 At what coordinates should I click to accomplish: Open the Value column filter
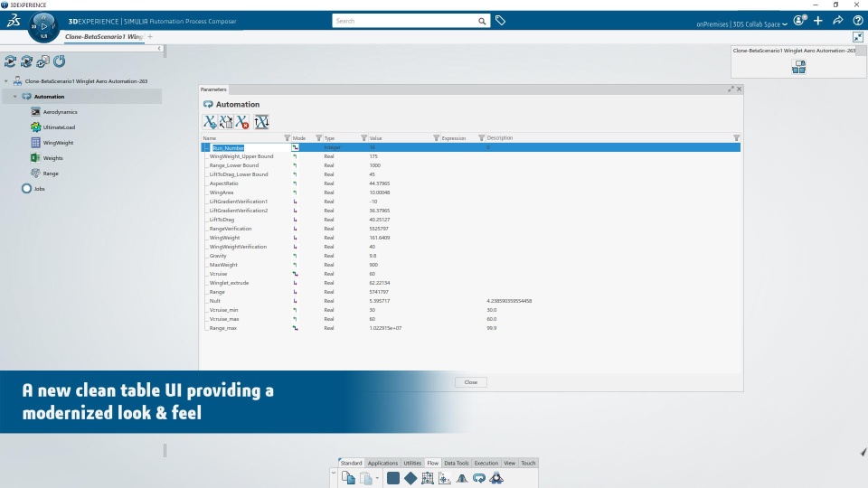[x=436, y=137]
